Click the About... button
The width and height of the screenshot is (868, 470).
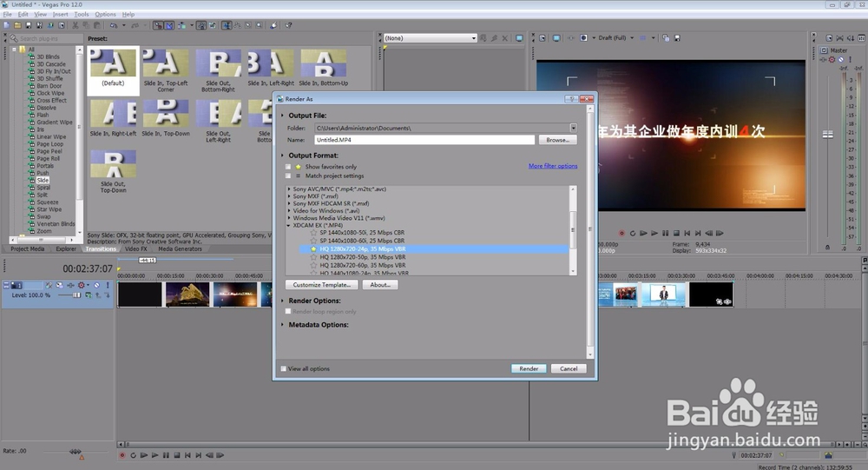click(x=380, y=285)
